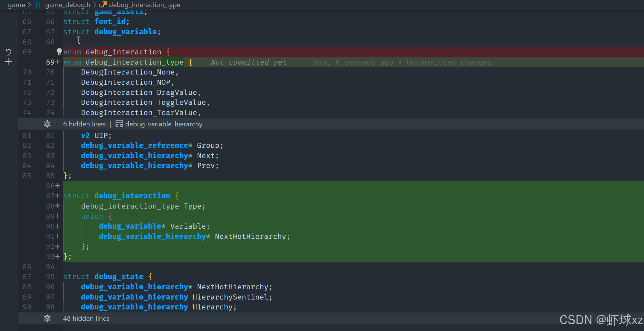Click unfold icon beside 48 hidden lines

(x=47, y=318)
